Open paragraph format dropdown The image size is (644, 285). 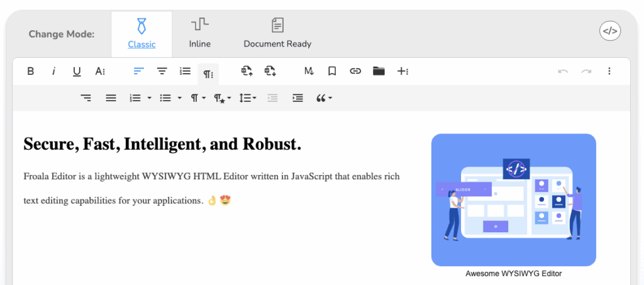198,98
